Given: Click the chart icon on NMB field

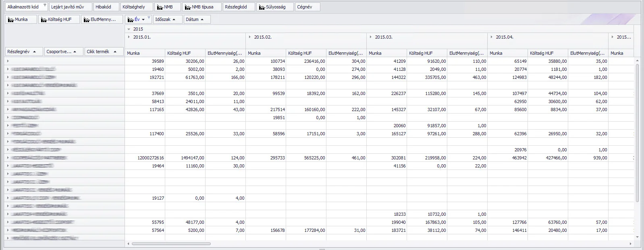Looking at the screenshot, I should (160, 7).
